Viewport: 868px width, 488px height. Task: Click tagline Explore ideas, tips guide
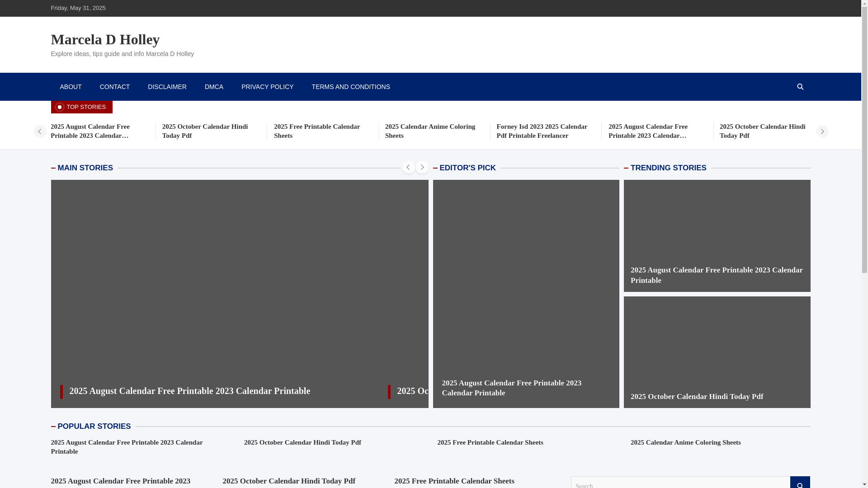[122, 54]
